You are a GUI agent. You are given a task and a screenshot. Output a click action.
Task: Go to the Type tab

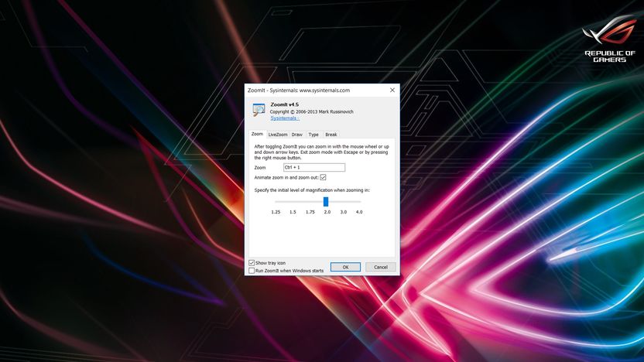313,135
